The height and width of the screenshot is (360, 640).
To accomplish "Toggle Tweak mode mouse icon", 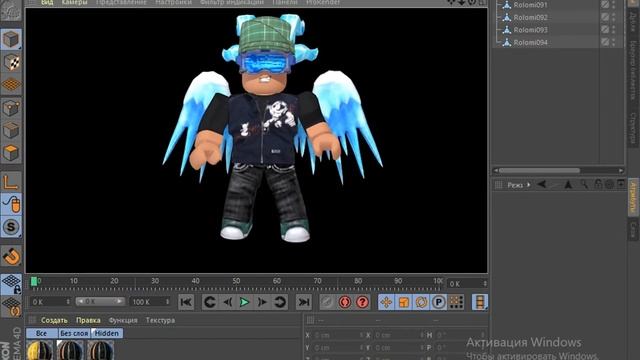I will (x=11, y=204).
